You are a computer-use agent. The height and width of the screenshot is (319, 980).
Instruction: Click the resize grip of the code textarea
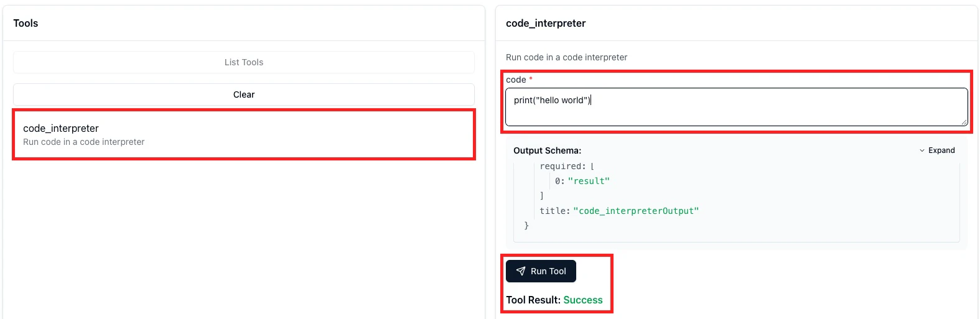click(x=964, y=122)
